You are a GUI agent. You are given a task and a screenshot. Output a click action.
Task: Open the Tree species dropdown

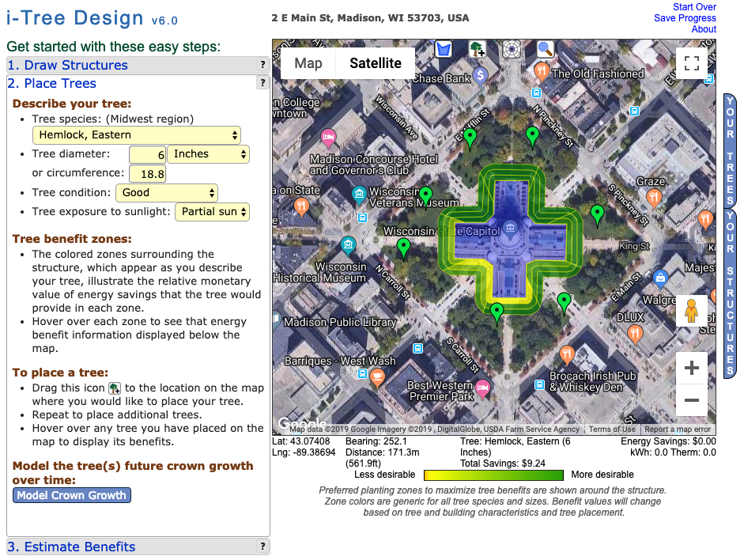pos(137,135)
